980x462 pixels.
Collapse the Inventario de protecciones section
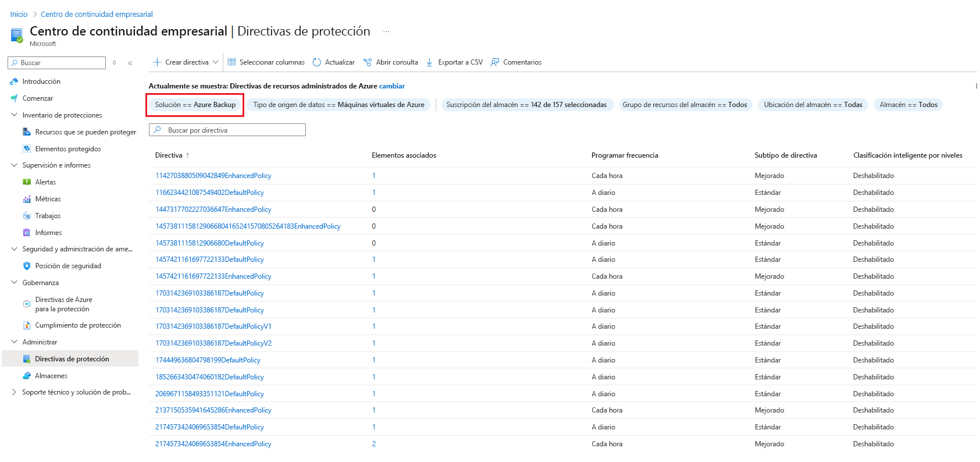pyautogui.click(x=15, y=115)
